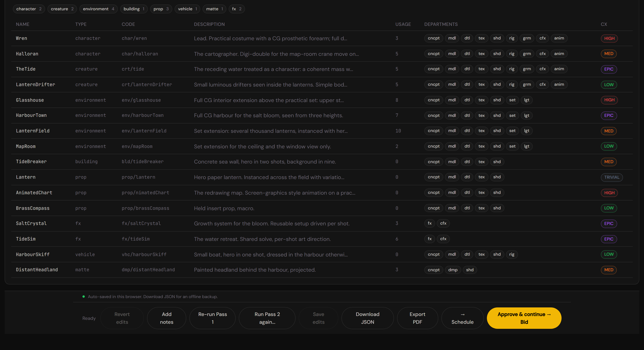Screen dimensions: 644x350
Task: Click code vhc/harbourSkiff cell
Action: point(144,254)
